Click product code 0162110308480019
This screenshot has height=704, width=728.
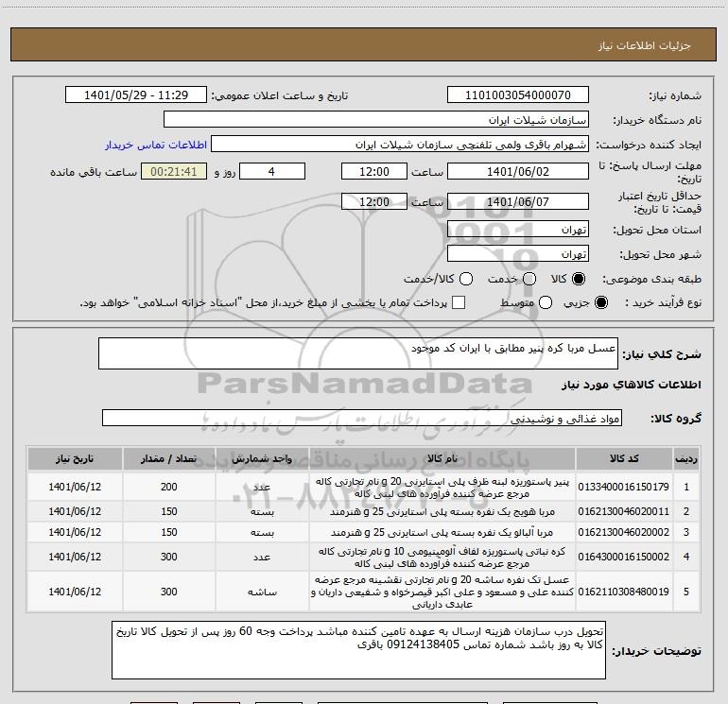coord(624,592)
